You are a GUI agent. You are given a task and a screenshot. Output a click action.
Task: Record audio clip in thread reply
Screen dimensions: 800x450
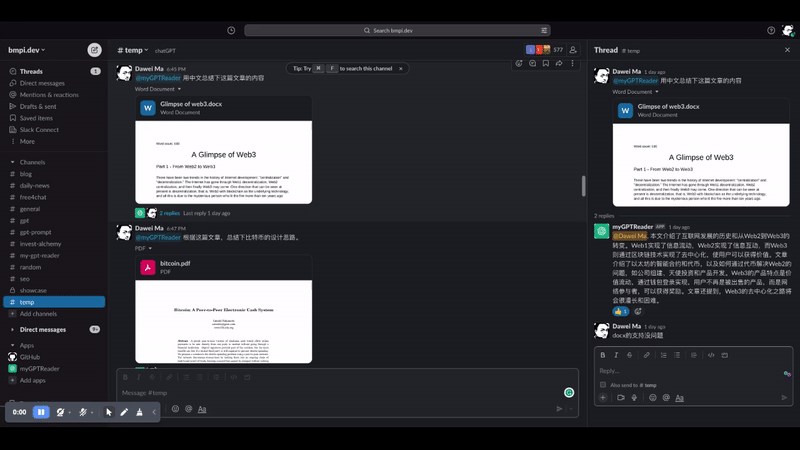[x=634, y=397]
